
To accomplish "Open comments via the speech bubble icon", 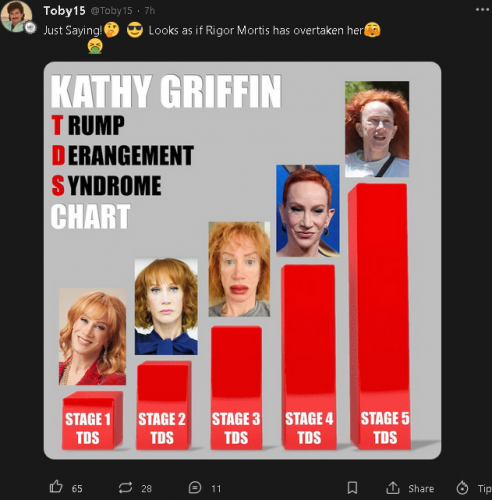I will pyautogui.click(x=195, y=487).
